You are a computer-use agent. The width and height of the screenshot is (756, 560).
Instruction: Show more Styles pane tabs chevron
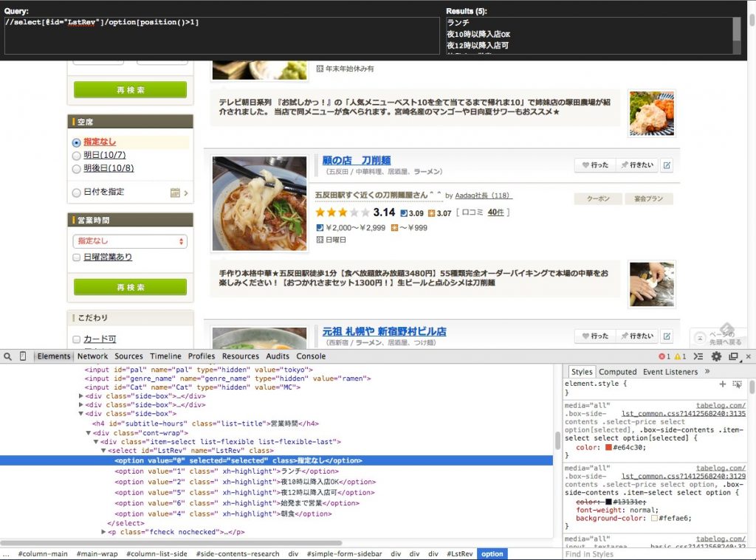click(707, 371)
